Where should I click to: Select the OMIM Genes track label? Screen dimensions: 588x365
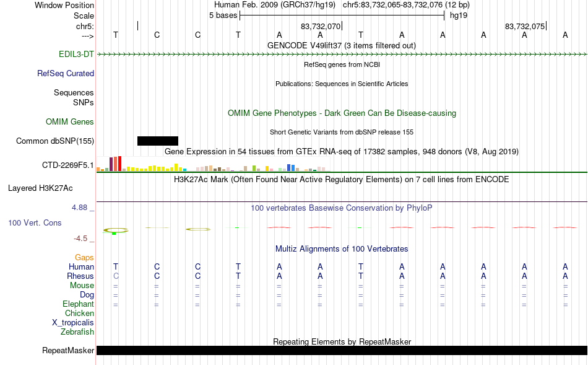(x=70, y=121)
